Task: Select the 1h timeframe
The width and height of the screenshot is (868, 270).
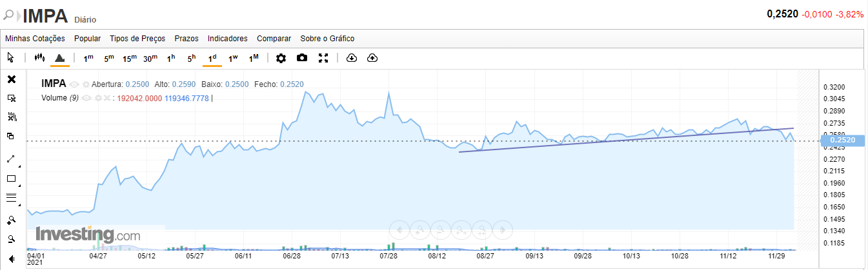Action: (171, 58)
